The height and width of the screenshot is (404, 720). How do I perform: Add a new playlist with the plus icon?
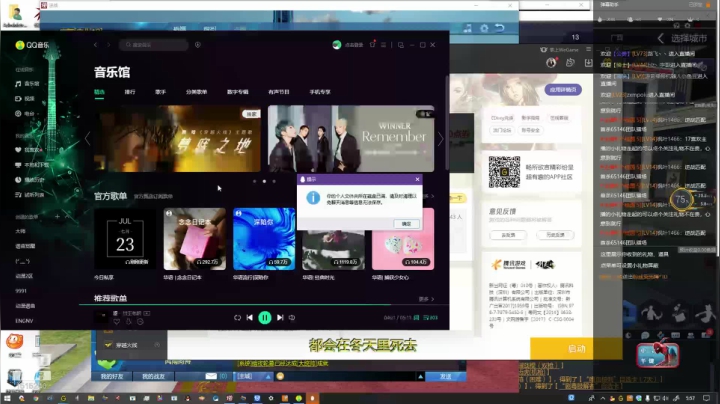(57, 216)
